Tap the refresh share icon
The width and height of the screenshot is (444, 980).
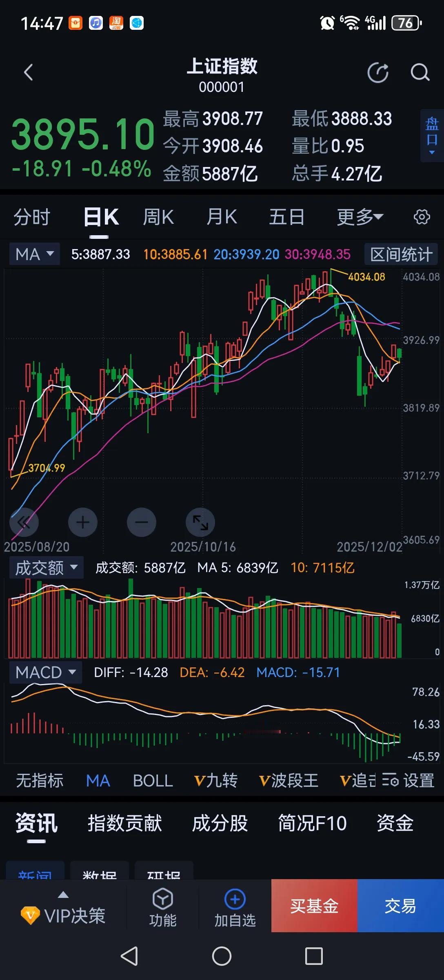378,73
